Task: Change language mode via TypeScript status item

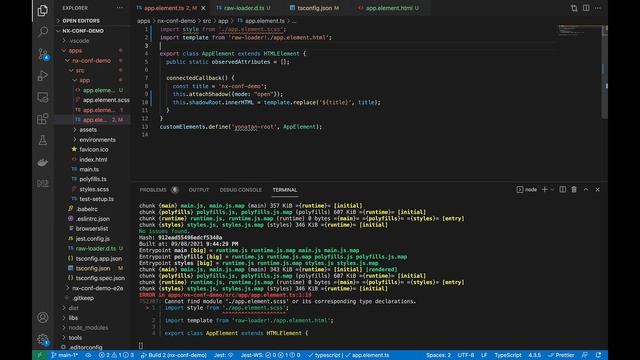Action: click(508, 355)
